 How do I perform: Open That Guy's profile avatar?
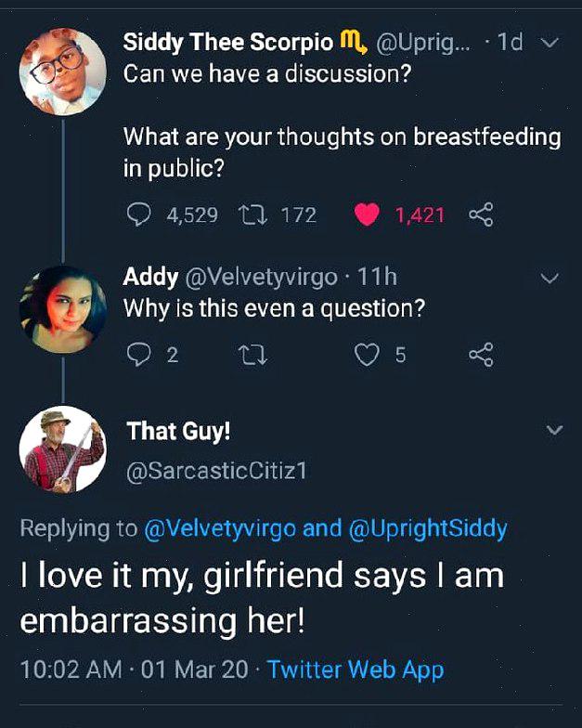[x=62, y=448]
